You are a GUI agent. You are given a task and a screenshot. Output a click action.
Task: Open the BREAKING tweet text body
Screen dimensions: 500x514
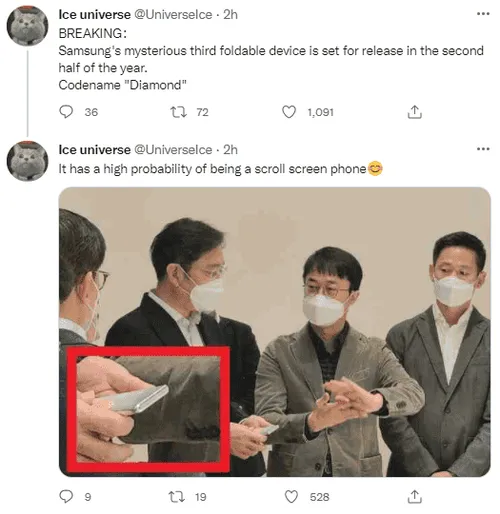(x=271, y=59)
